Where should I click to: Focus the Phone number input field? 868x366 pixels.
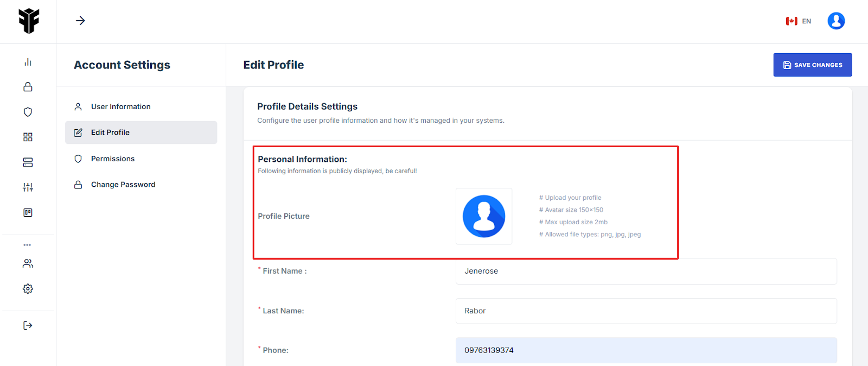pyautogui.click(x=646, y=350)
